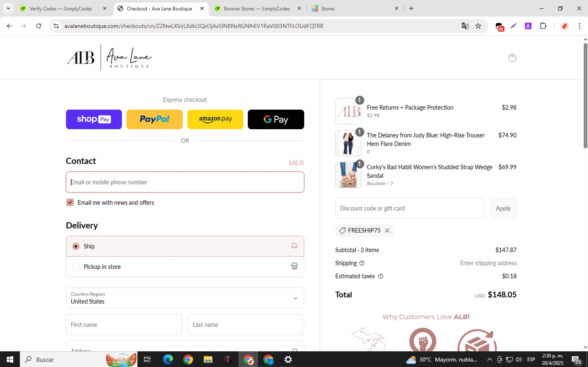Click the Shipping help question icon
Viewport: 588px width, 367px height.
pos(362,263)
